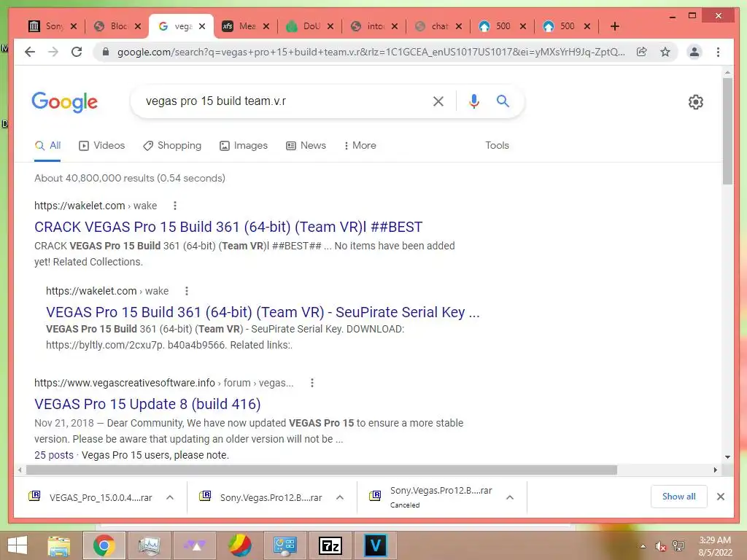Click Chrome icon in taskbar

coord(104,545)
